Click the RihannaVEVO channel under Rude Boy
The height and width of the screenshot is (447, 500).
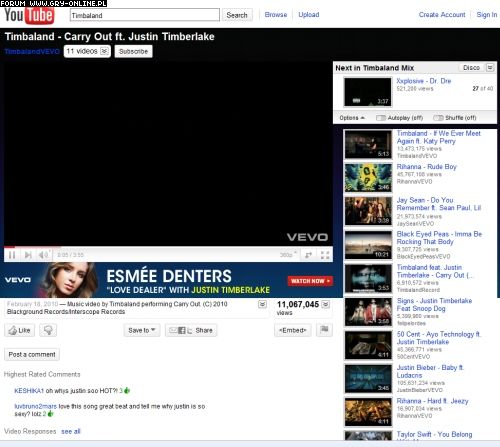(414, 182)
